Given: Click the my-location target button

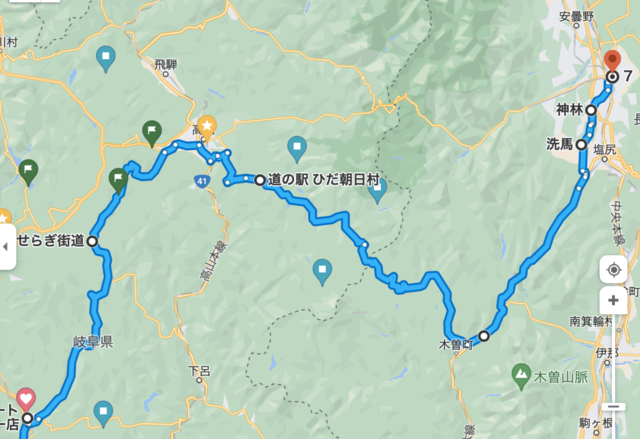Looking at the screenshot, I should (x=613, y=270).
